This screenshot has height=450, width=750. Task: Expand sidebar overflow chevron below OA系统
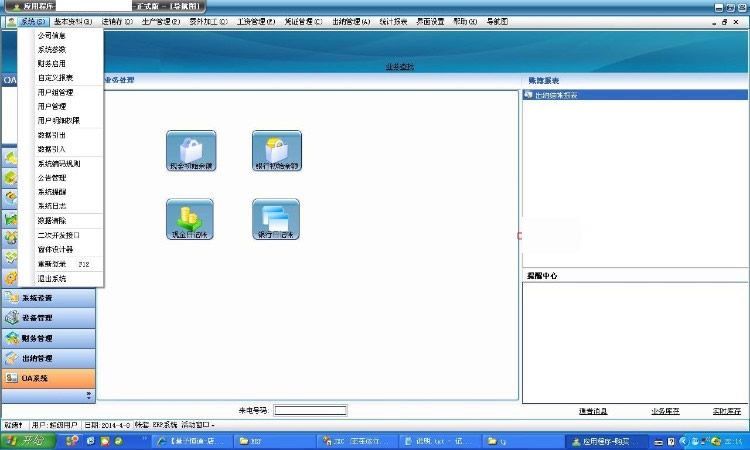[x=88, y=395]
